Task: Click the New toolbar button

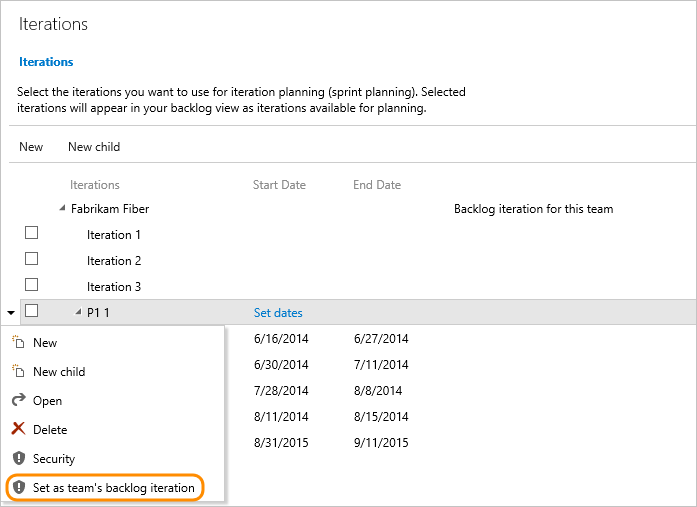Action: point(31,147)
